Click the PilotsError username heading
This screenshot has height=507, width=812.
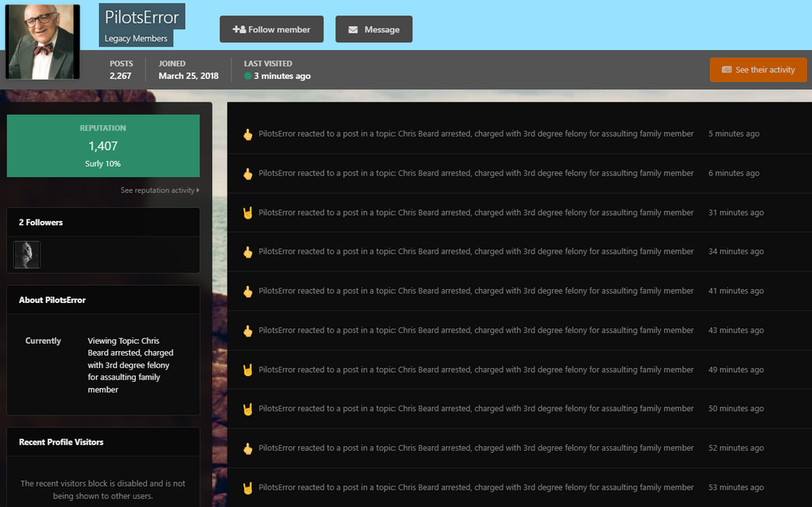click(x=142, y=17)
